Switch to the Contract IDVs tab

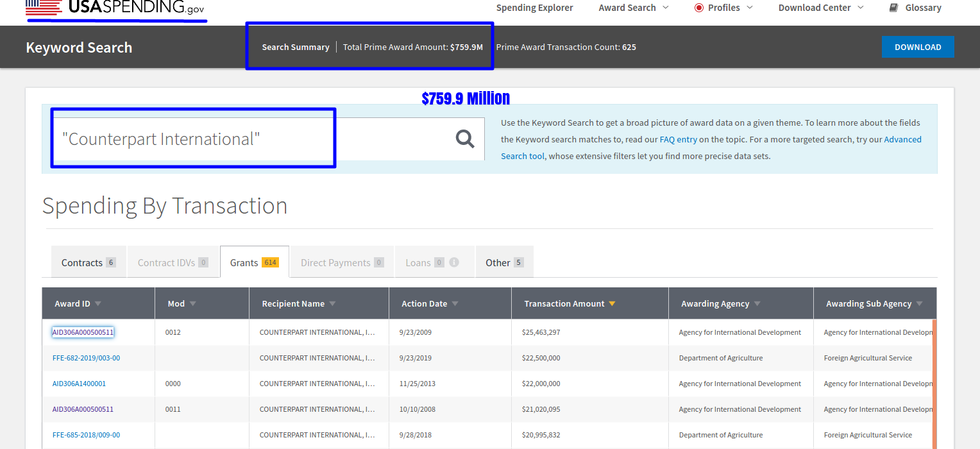(173, 262)
